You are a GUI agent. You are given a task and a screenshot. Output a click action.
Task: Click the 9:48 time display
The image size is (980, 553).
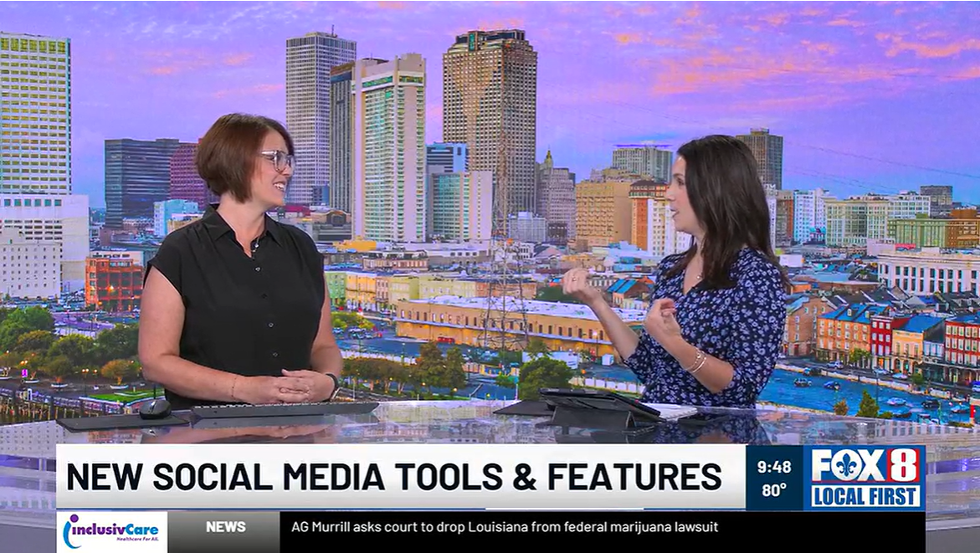pyautogui.click(x=774, y=467)
